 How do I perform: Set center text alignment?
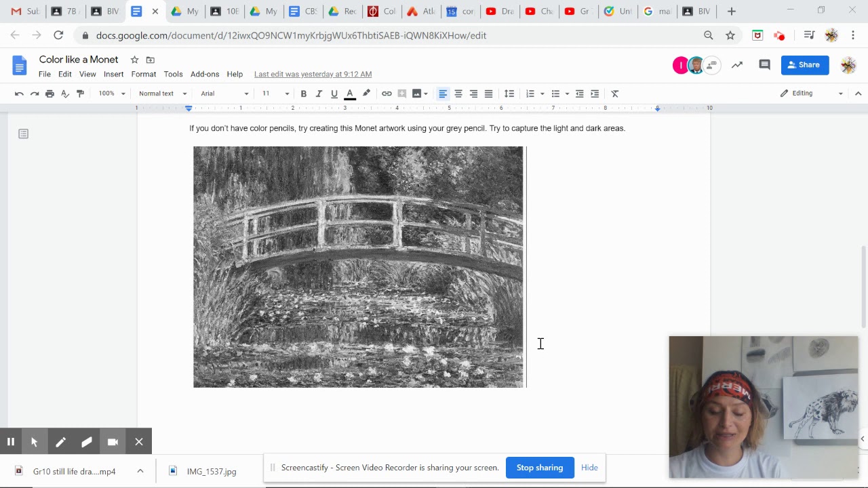458,94
